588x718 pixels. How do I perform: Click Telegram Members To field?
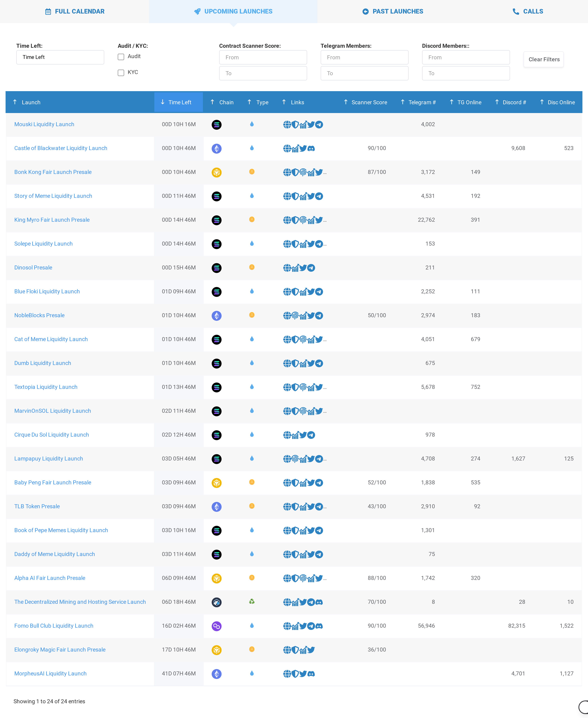[x=364, y=73]
